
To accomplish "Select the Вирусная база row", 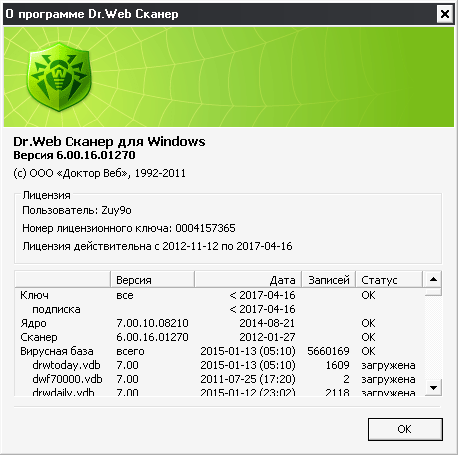I will point(220,351).
